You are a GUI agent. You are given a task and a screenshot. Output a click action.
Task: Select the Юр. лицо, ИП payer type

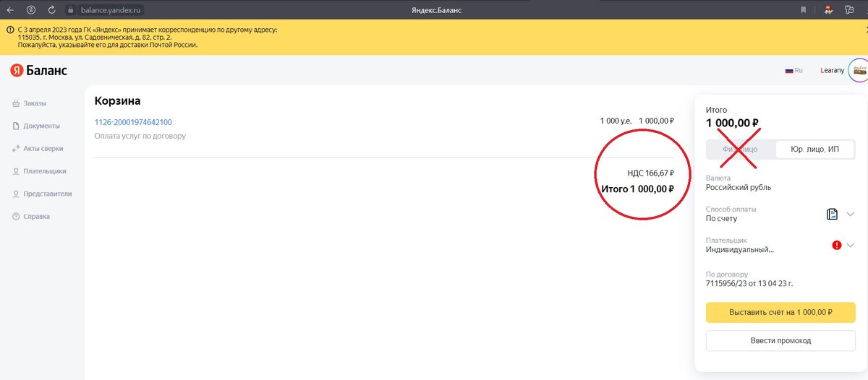(x=815, y=150)
